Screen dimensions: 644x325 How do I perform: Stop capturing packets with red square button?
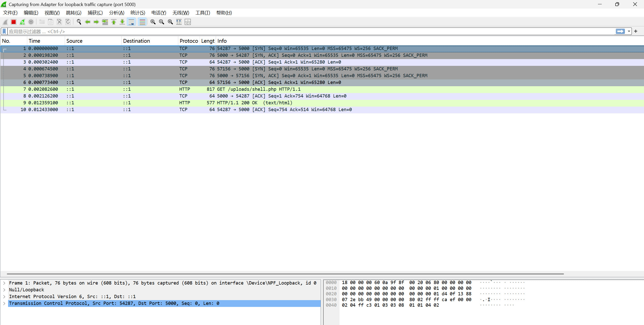tap(14, 22)
